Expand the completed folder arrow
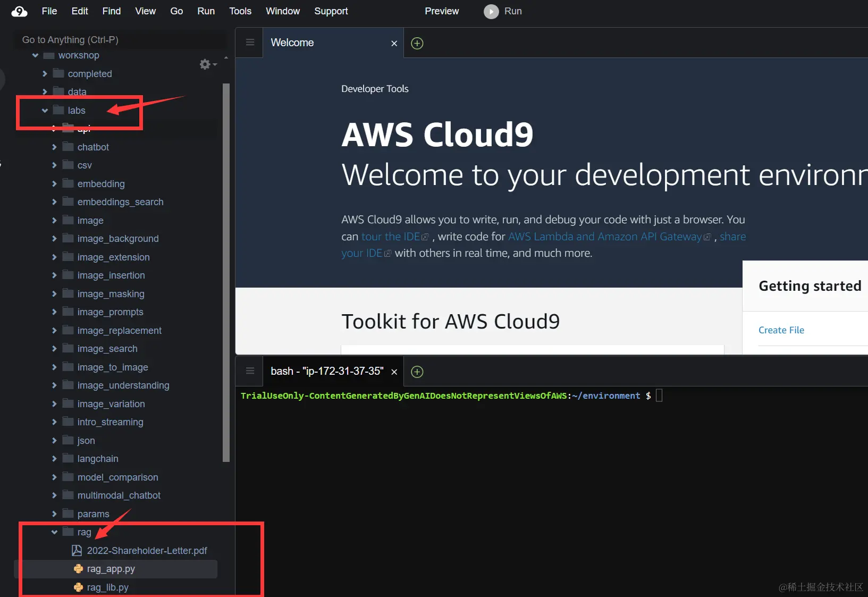 click(45, 74)
